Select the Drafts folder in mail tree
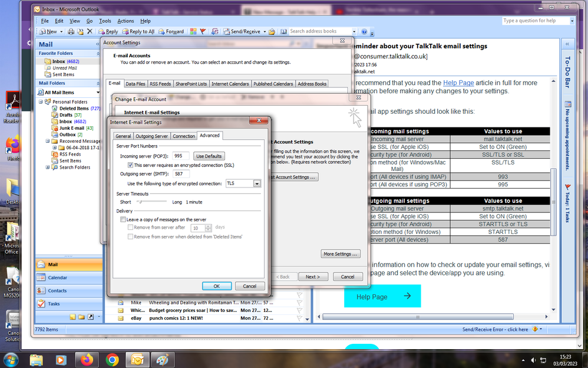 tap(66, 115)
